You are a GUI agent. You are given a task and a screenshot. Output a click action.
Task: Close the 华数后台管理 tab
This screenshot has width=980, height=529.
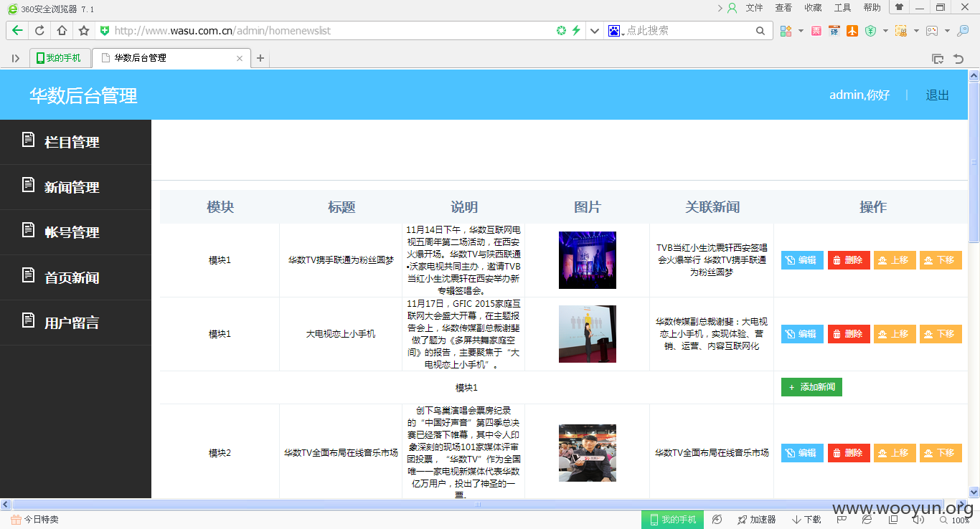240,58
